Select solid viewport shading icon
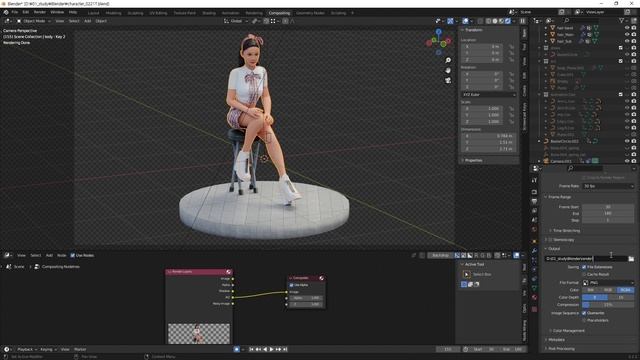This screenshot has width=640, height=360. point(495,21)
